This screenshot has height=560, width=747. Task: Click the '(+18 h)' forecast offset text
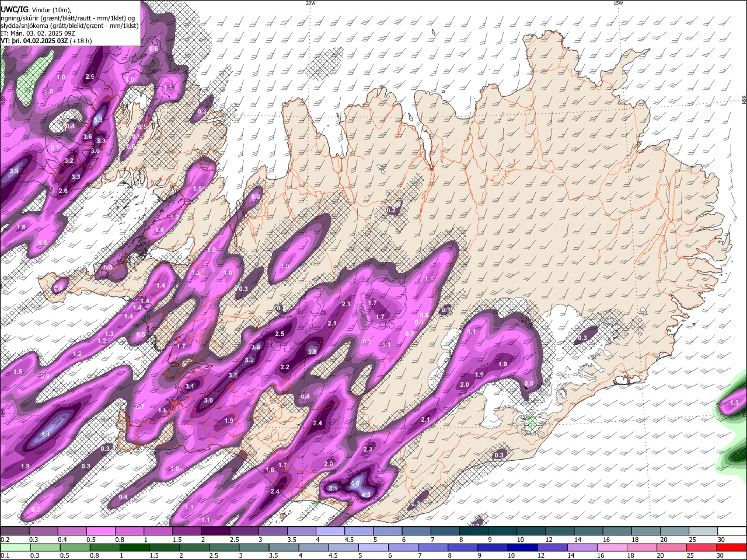81,41
